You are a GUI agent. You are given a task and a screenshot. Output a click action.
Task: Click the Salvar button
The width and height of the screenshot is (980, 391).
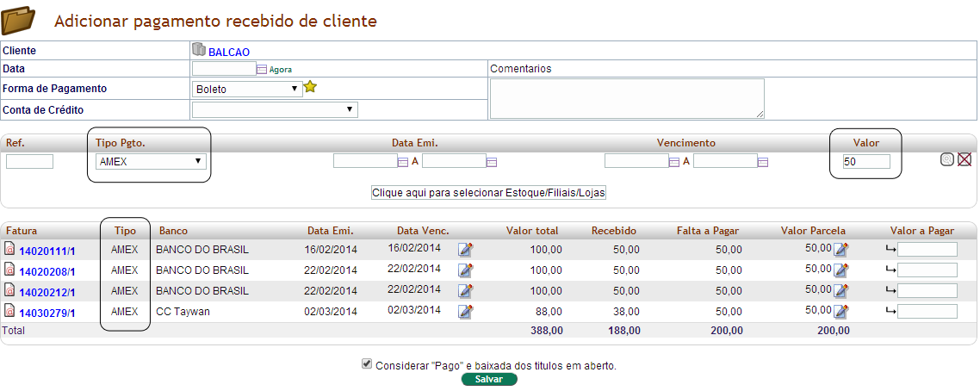coord(489,379)
